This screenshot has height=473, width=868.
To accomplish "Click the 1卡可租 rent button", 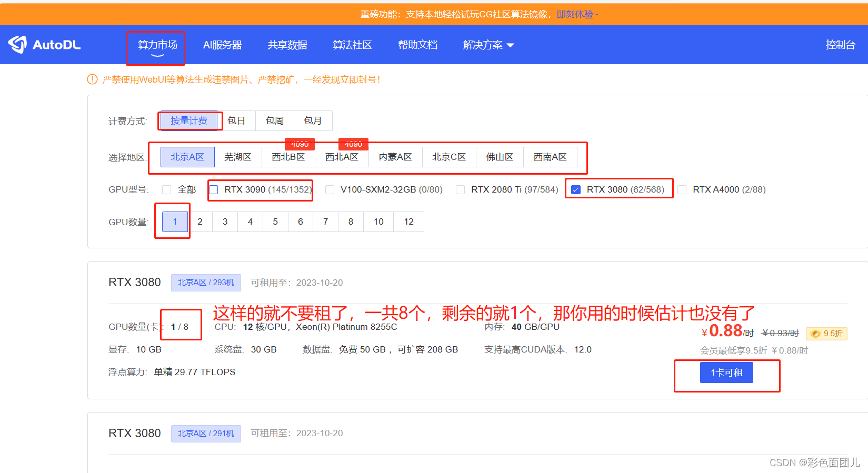I will click(x=726, y=373).
